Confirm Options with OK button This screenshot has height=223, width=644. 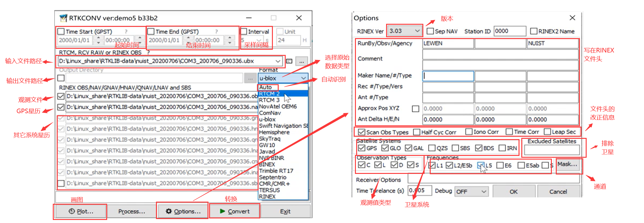point(514,192)
